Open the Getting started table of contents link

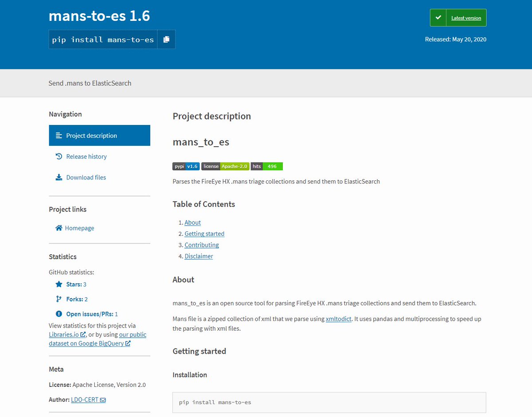click(204, 234)
